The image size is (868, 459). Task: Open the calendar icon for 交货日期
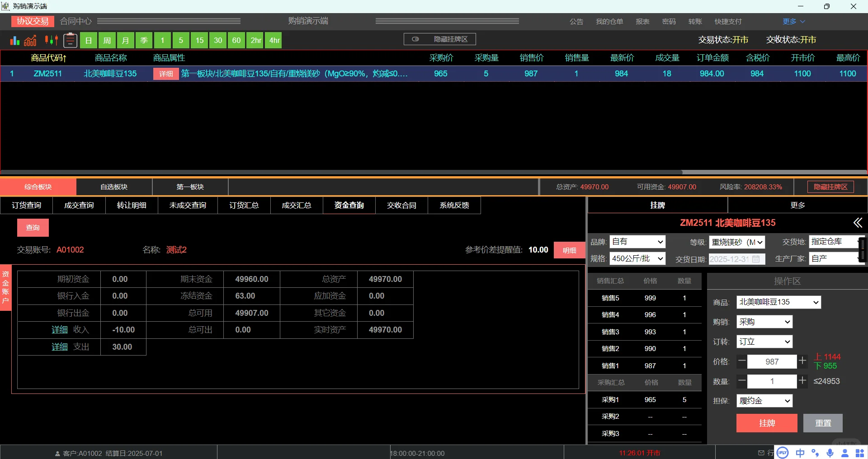756,259
